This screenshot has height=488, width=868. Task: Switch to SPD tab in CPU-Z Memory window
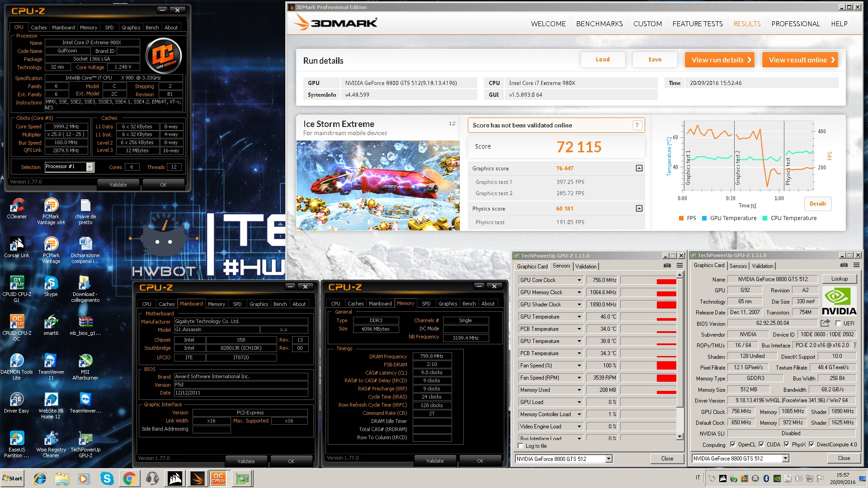[x=426, y=304]
